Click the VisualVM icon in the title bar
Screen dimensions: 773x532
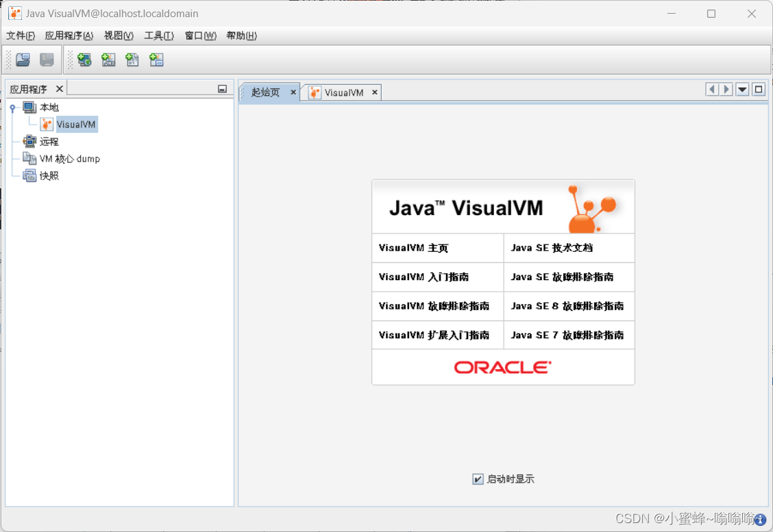click(x=15, y=13)
